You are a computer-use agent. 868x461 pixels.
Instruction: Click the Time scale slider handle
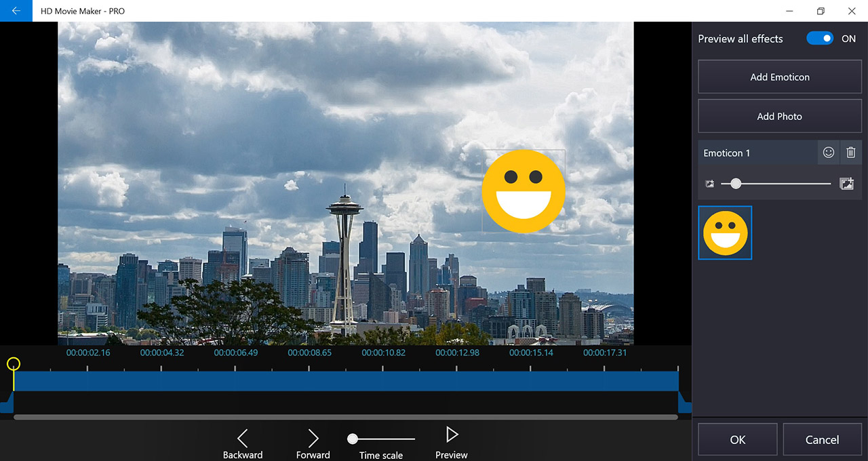[x=353, y=439]
